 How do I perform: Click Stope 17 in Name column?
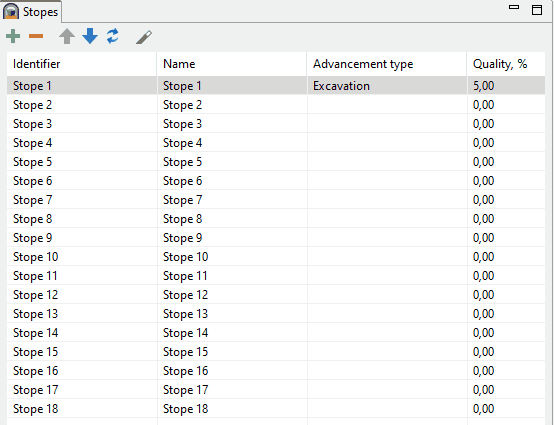click(x=232, y=390)
